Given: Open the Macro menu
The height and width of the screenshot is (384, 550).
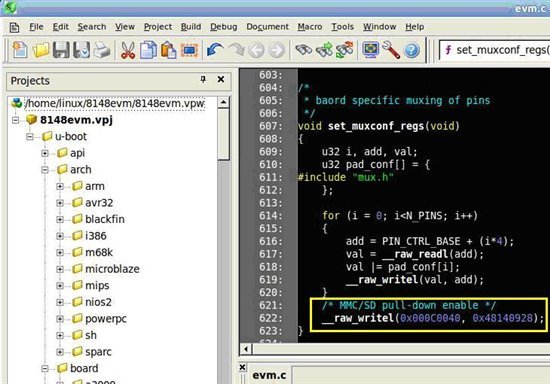Looking at the screenshot, I should (310, 27).
